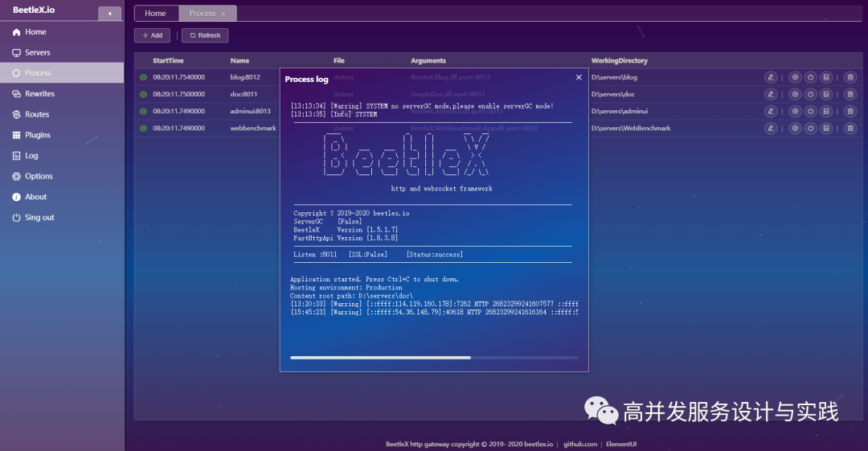This screenshot has height=451, width=868.
Task: Stop the D:\servers\WebBenchmark process
Action: click(810, 128)
